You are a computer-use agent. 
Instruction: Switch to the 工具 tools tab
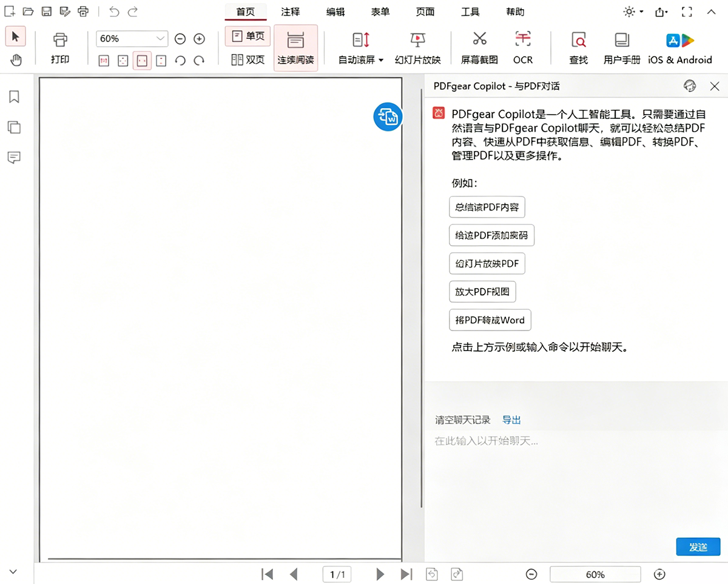pos(470,12)
